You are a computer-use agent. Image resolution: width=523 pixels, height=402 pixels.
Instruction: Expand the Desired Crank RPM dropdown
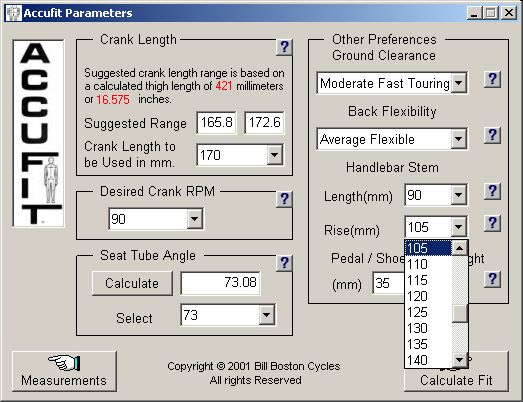(x=194, y=219)
